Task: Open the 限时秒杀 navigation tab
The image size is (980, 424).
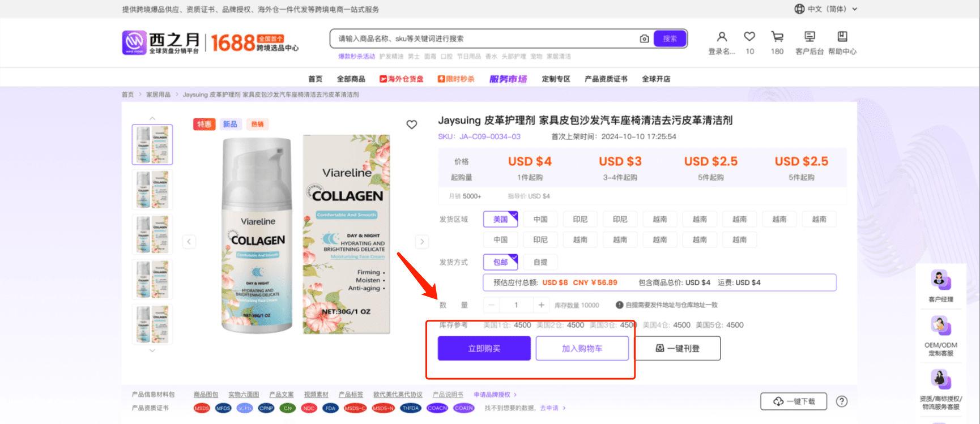Action: click(456, 79)
